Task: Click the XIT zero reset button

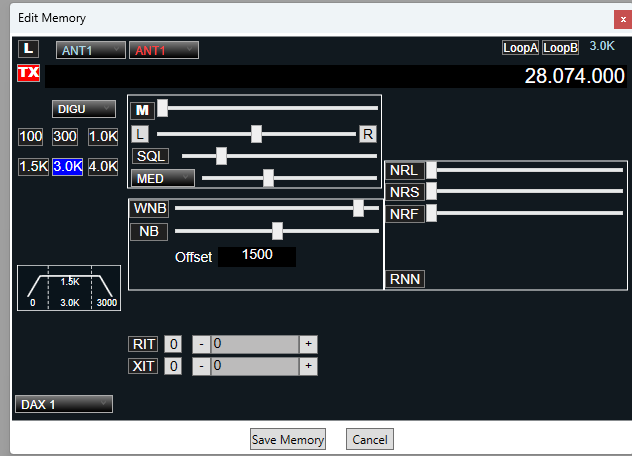Action: click(173, 366)
